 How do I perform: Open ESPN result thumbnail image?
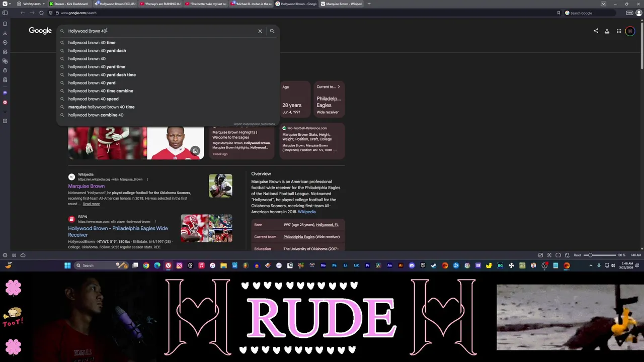point(207,228)
